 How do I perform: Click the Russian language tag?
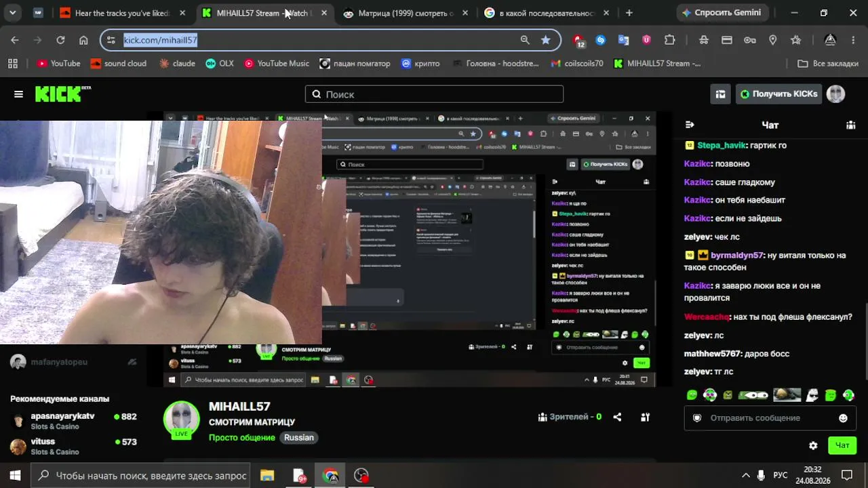[299, 438]
